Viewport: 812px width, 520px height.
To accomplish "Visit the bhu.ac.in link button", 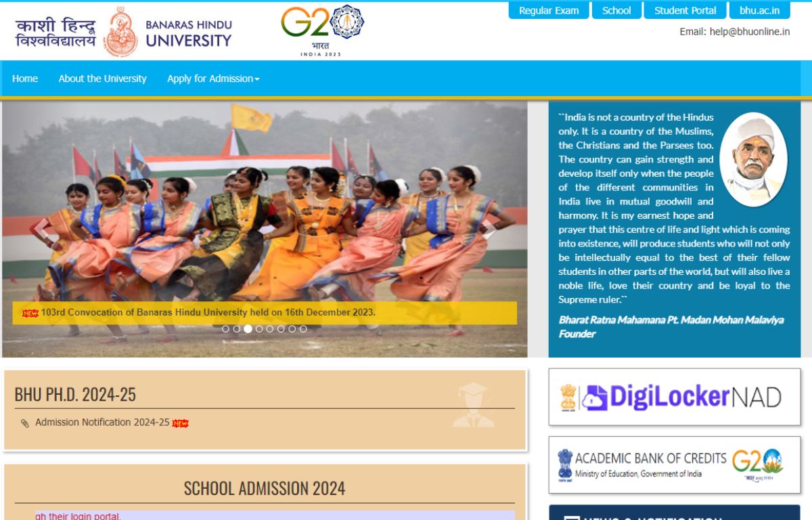I will (759, 10).
